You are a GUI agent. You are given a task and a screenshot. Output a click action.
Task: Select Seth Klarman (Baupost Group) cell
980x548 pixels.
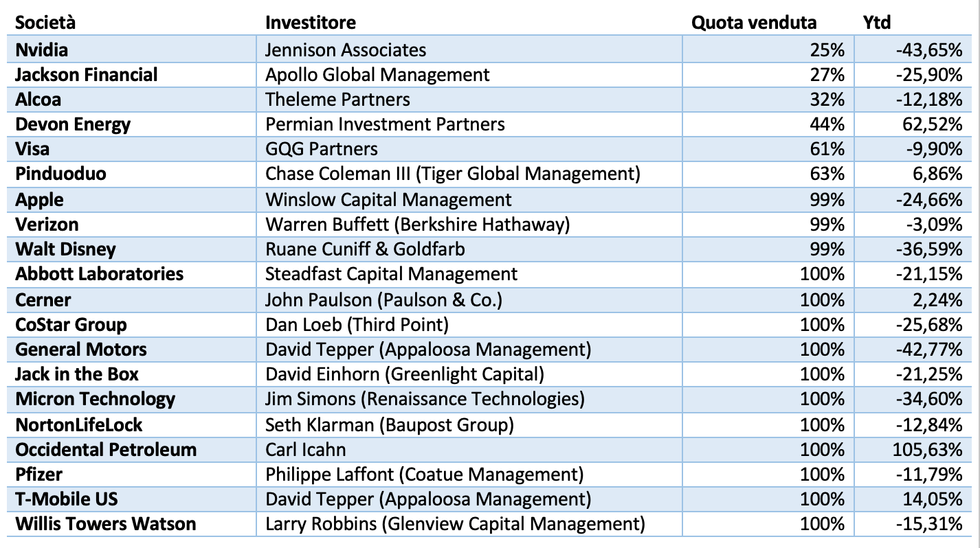[x=389, y=425]
